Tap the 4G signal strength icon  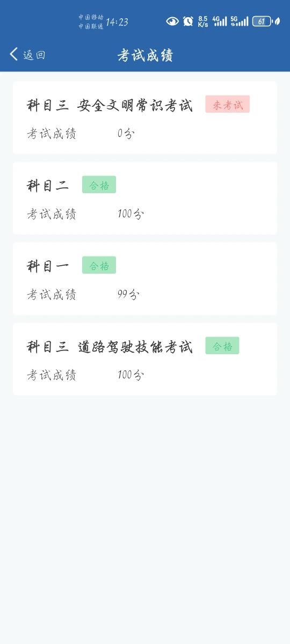click(x=220, y=21)
